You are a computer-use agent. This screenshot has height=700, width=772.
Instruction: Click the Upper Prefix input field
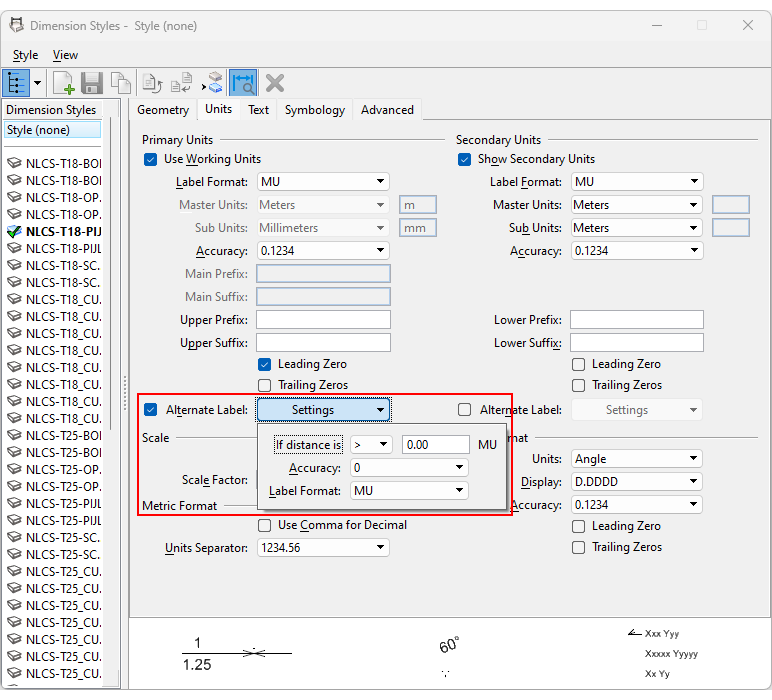click(x=323, y=320)
